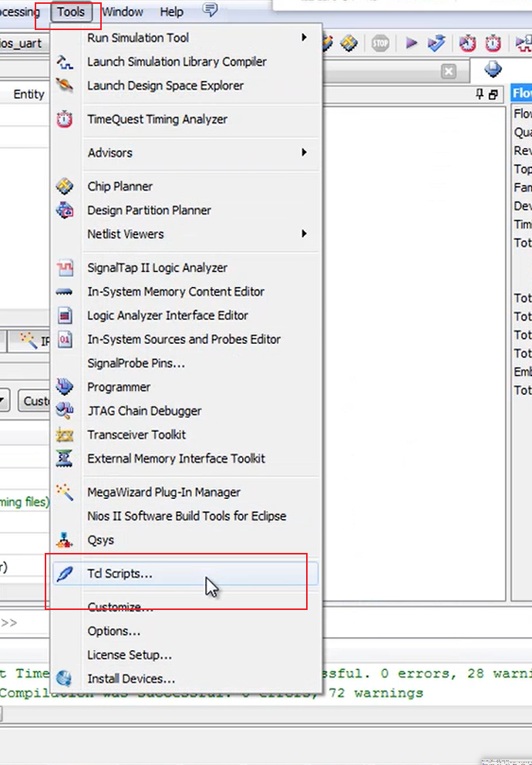
Task: Click message text '72 warnings'
Action: tap(375, 693)
